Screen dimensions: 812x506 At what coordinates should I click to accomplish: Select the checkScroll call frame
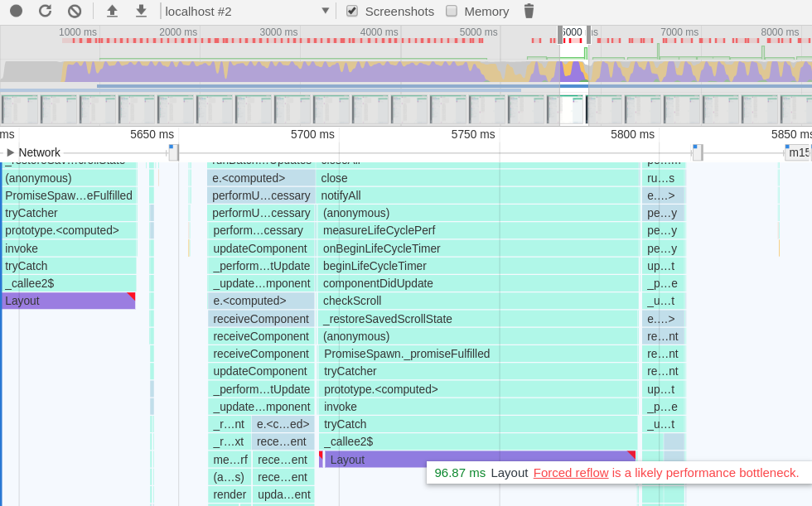(x=479, y=301)
